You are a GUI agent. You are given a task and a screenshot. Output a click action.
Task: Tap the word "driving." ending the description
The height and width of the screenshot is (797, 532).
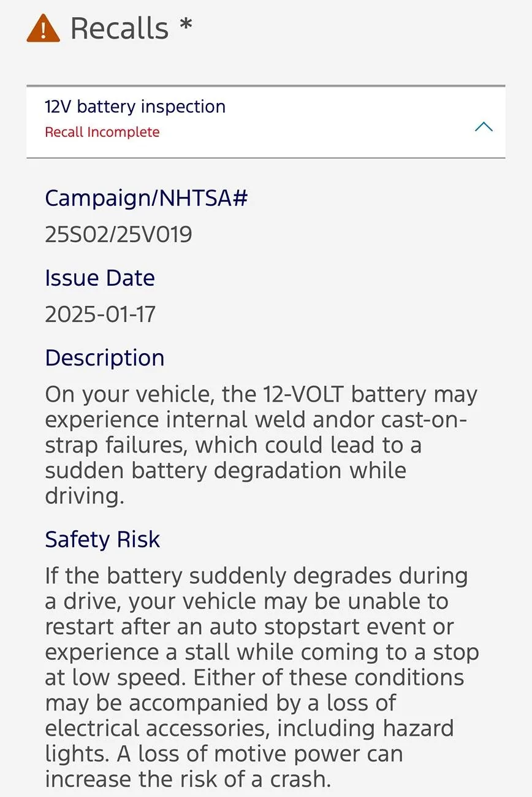[85, 495]
